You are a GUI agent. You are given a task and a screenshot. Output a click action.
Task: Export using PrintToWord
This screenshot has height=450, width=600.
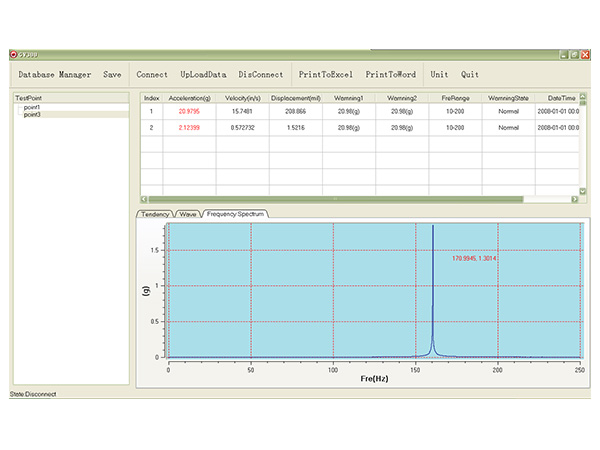click(391, 75)
